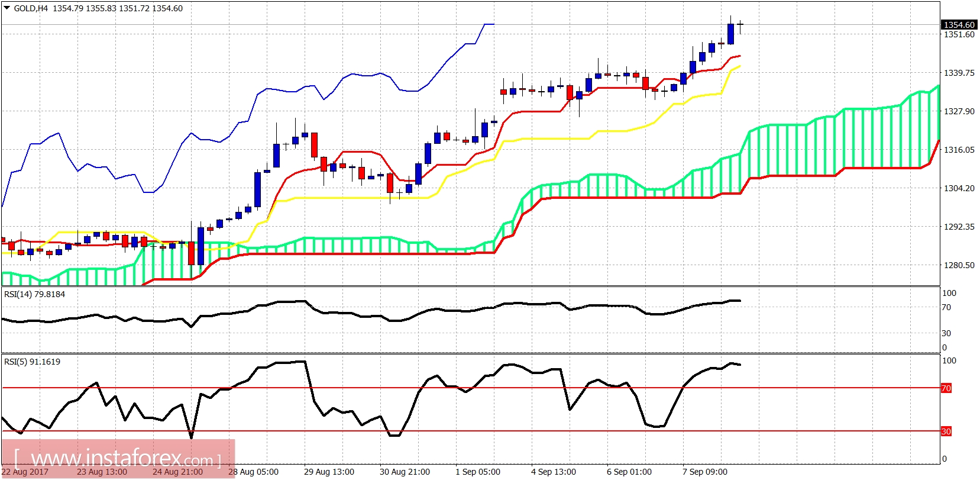
Task: Click the triangle beside GOLD,H4 title
Action: click(7, 8)
